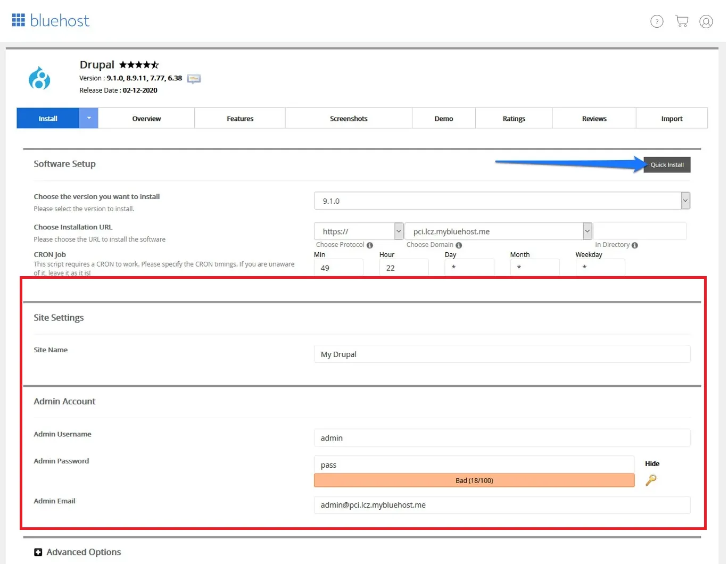
Task: Open the https:// protocol dropdown
Action: (359, 231)
